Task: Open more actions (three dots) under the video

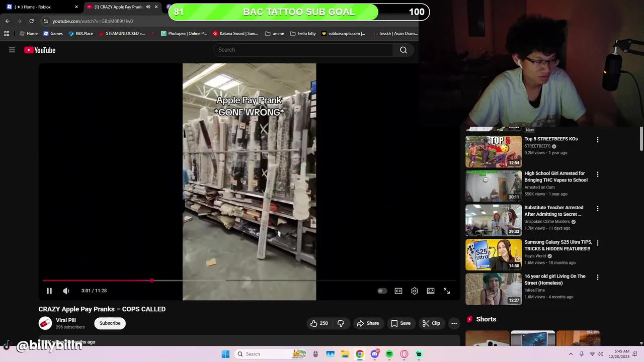Action: point(454,323)
